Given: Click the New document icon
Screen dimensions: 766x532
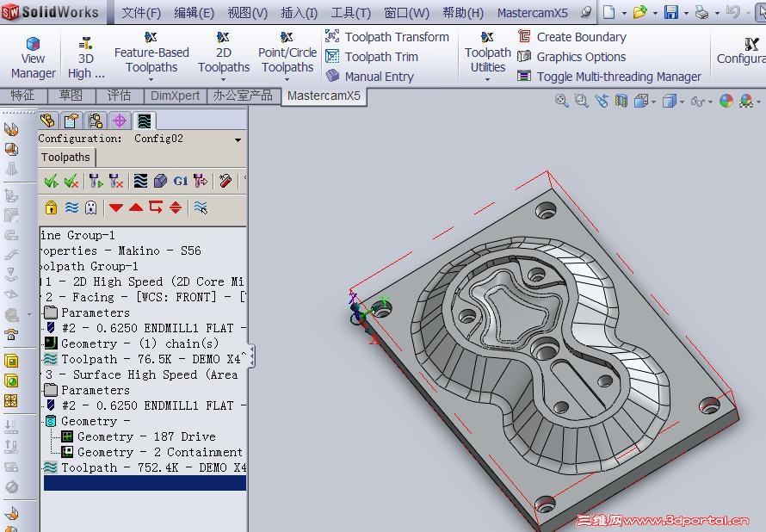Looking at the screenshot, I should [608, 12].
